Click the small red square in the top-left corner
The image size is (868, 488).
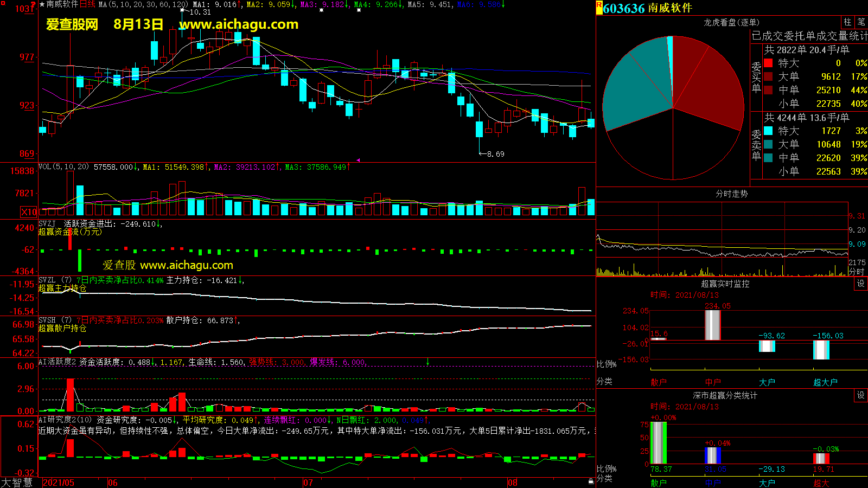tap(3, 3)
